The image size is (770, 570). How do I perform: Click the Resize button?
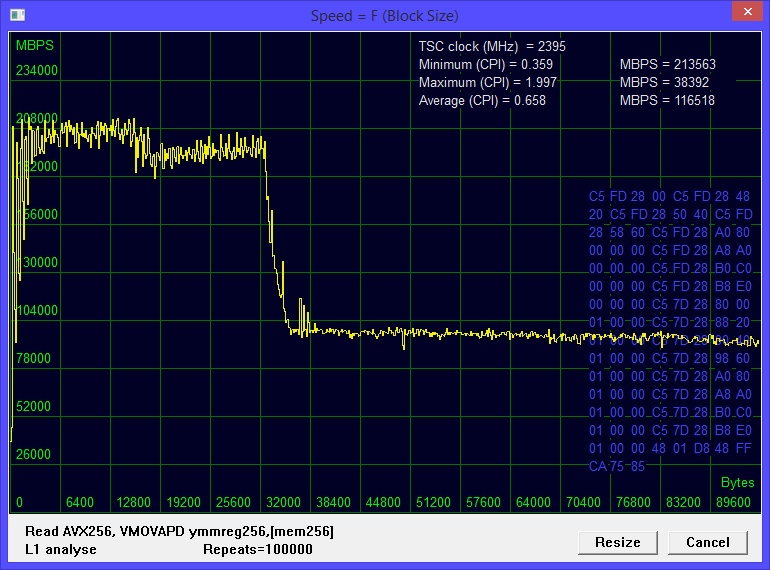[x=618, y=543]
